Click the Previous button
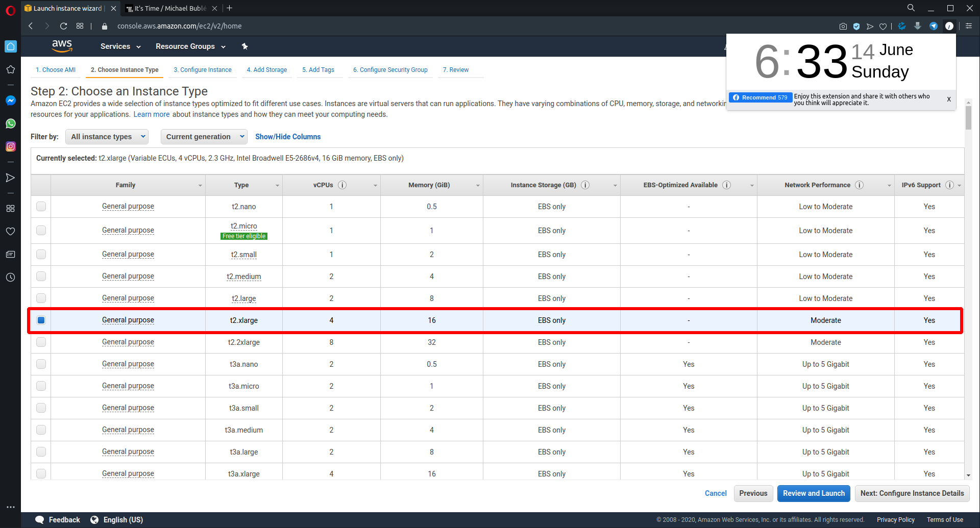This screenshot has height=528, width=980. click(x=753, y=493)
